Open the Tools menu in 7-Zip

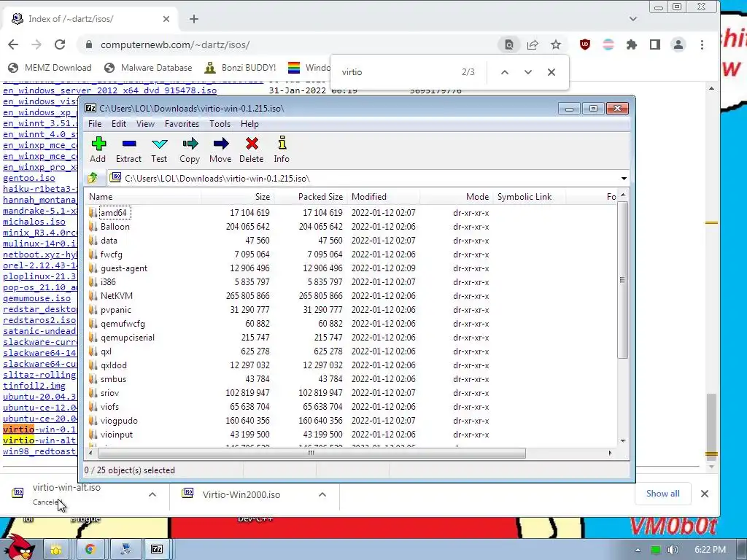(220, 124)
